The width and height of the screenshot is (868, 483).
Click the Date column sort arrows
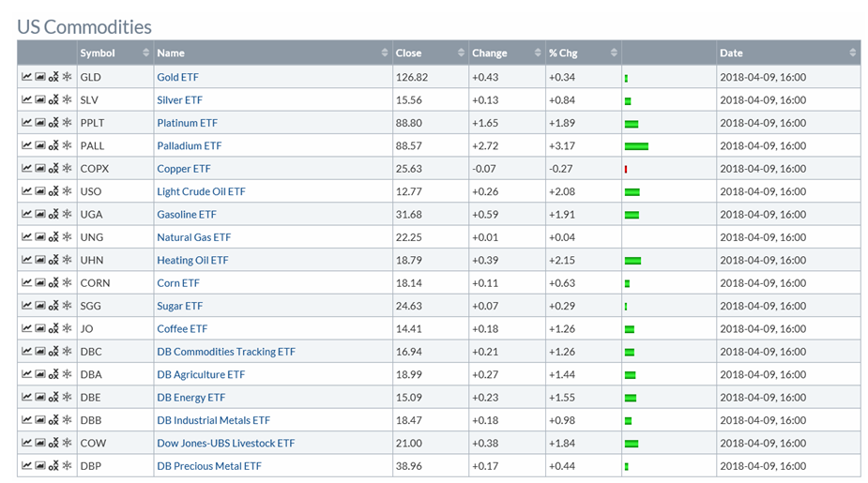(x=852, y=53)
